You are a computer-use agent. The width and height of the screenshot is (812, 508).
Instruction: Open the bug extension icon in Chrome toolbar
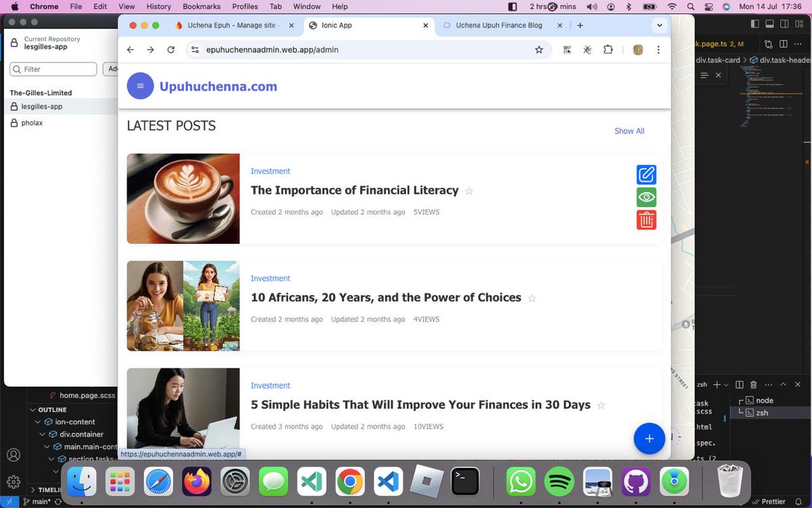(587, 49)
